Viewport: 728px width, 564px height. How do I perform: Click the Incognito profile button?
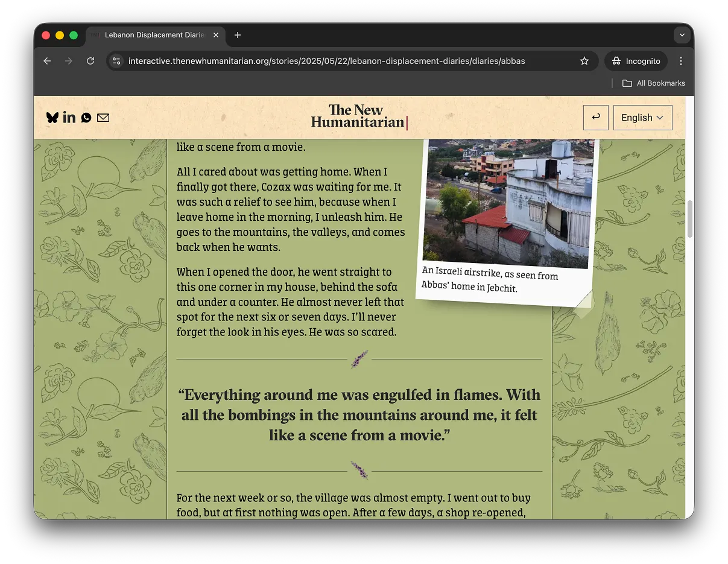[636, 61]
